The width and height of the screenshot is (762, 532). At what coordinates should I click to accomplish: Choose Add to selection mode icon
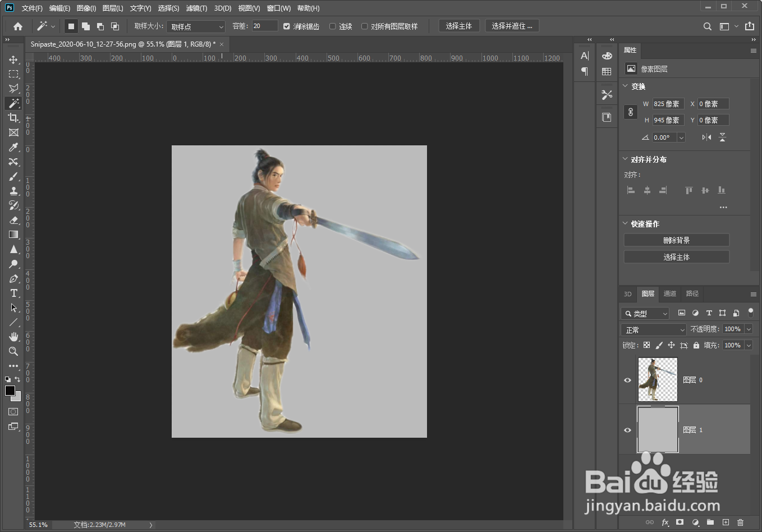86,26
